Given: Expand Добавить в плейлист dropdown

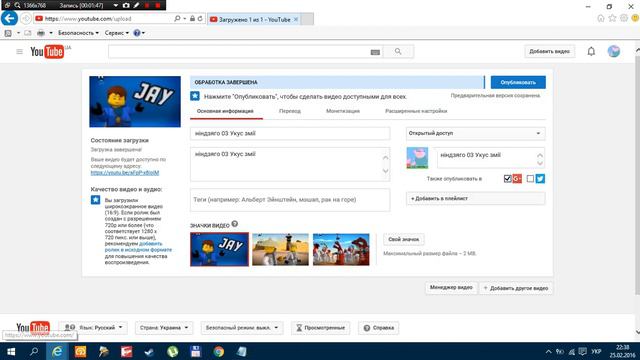Looking at the screenshot, I should pos(475,198).
